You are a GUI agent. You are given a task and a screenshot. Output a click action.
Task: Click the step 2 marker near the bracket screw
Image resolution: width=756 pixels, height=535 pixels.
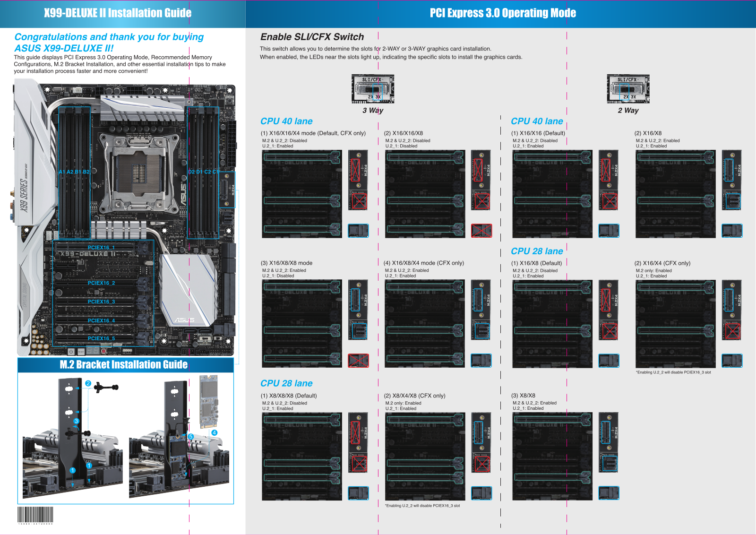click(88, 383)
